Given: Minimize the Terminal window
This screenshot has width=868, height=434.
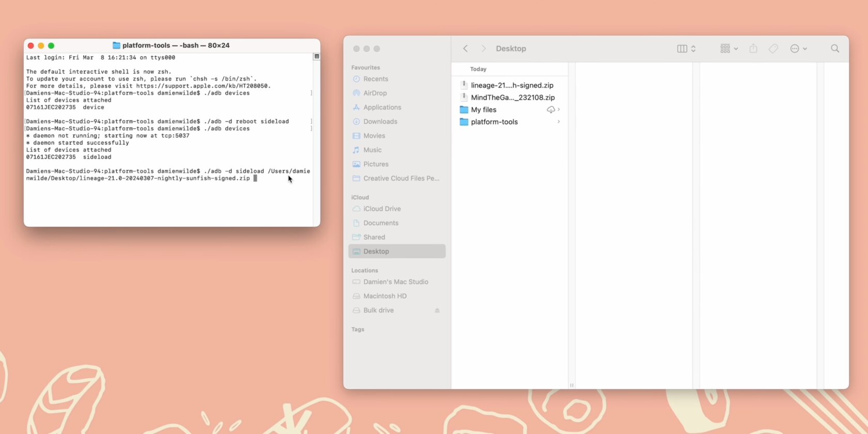Looking at the screenshot, I should point(41,45).
